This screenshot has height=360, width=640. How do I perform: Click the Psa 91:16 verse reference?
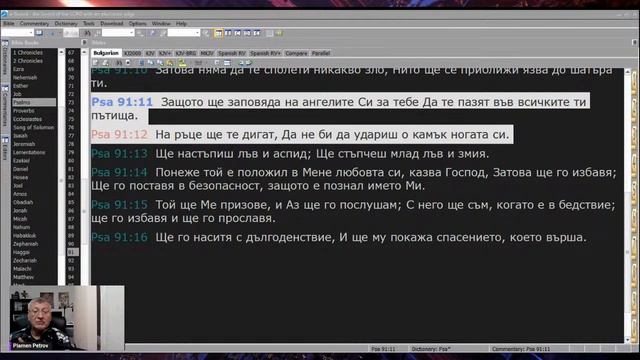119,238
